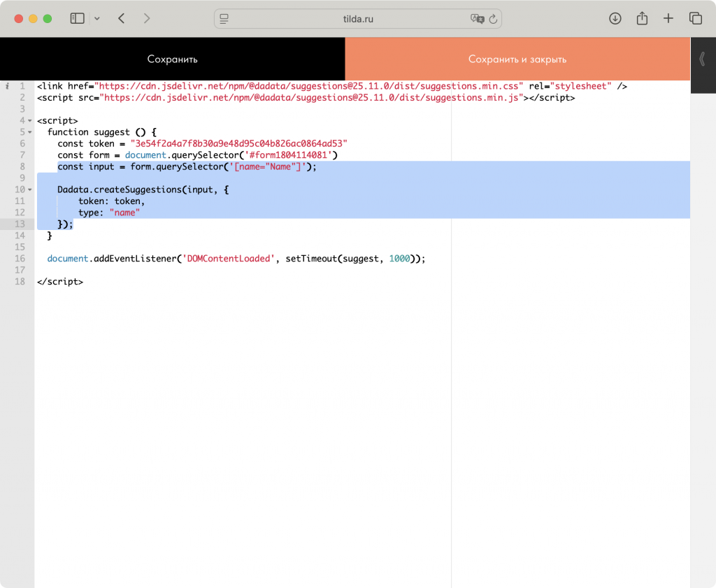This screenshot has height=588, width=716.
Task: Toggle the Safari sidebar icon
Action: [77, 19]
